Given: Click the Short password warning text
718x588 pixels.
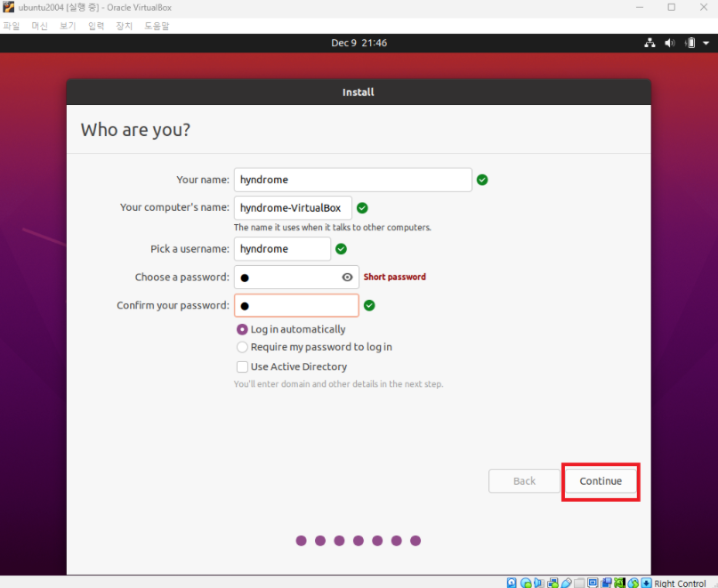Looking at the screenshot, I should [x=395, y=277].
